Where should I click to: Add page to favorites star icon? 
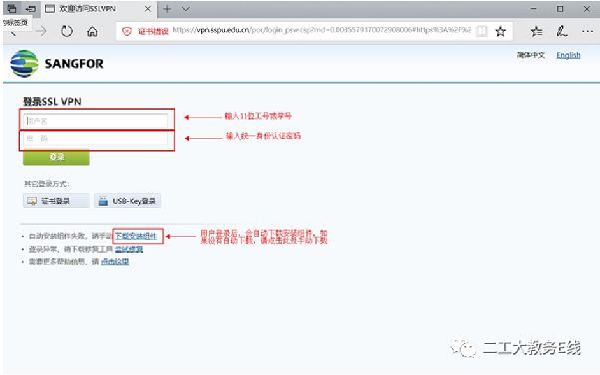(501, 31)
